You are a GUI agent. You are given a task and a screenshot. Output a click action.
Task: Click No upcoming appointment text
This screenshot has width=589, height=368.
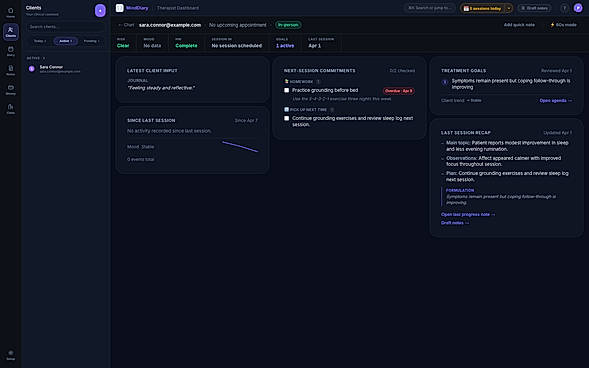[x=237, y=25]
